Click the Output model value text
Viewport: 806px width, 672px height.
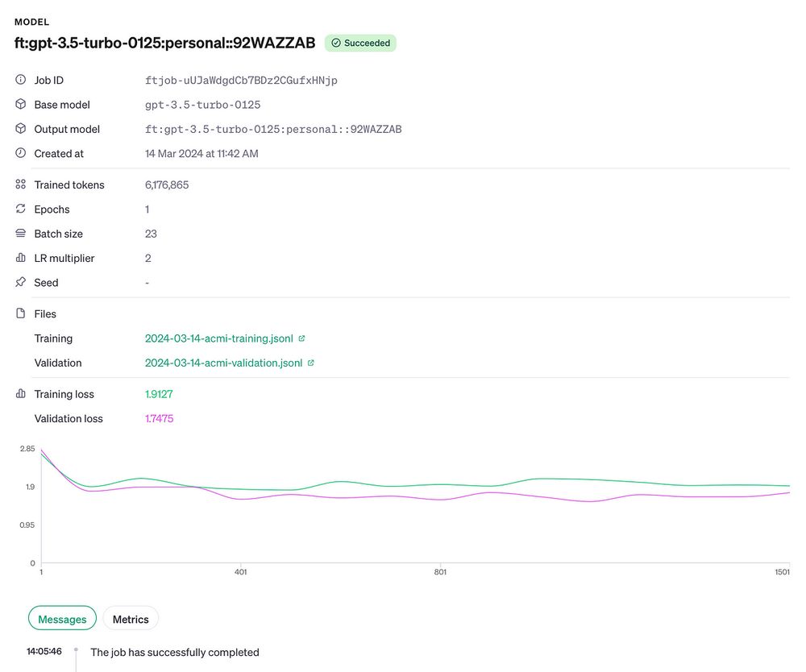[x=273, y=129]
